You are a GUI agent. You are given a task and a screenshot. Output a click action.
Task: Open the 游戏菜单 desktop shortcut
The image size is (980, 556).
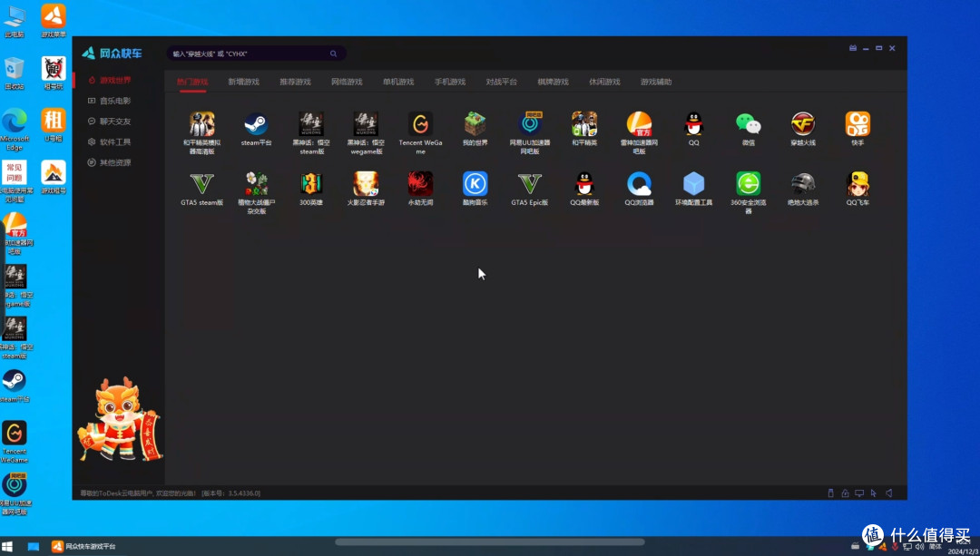click(54, 21)
